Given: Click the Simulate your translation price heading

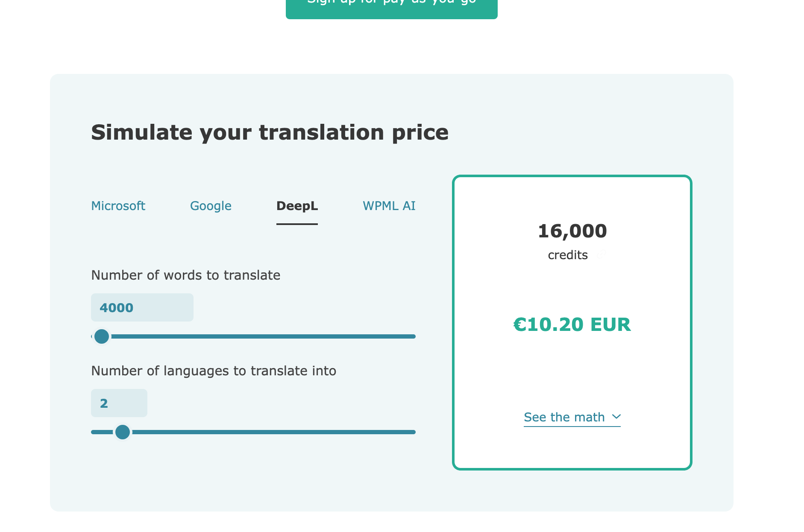Looking at the screenshot, I should click(x=270, y=132).
